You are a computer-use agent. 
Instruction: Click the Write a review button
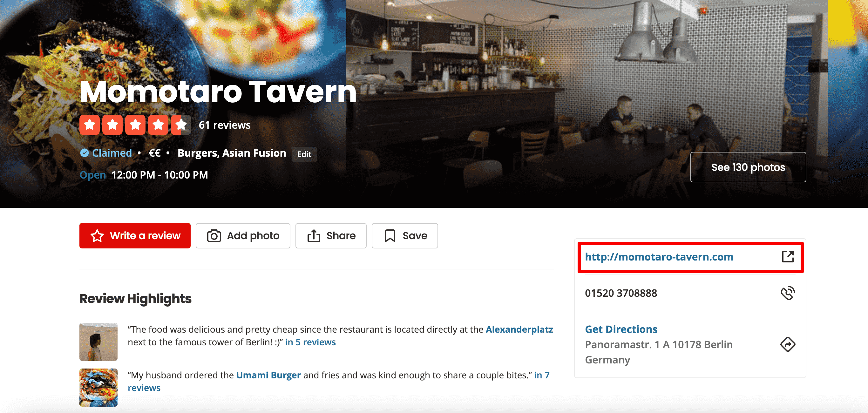click(x=135, y=235)
